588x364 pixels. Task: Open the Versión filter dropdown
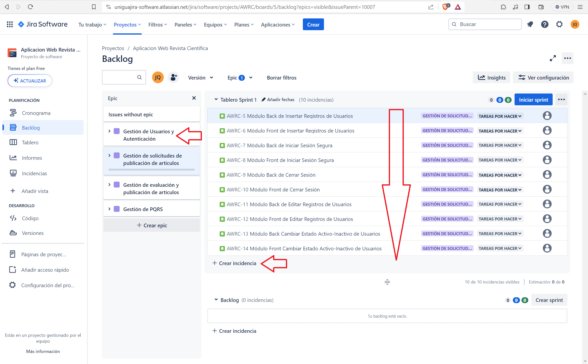point(201,78)
